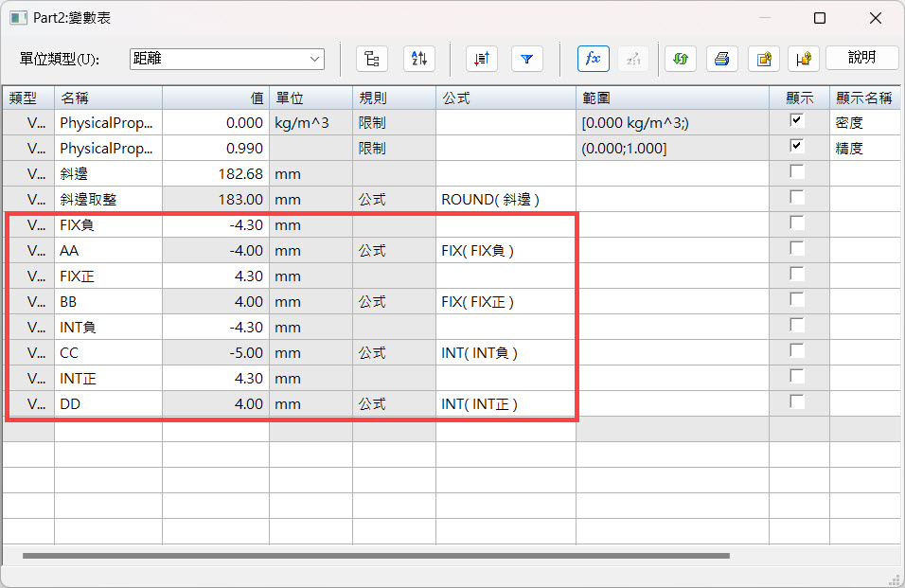Click the icon left of 說明 button

tap(804, 59)
